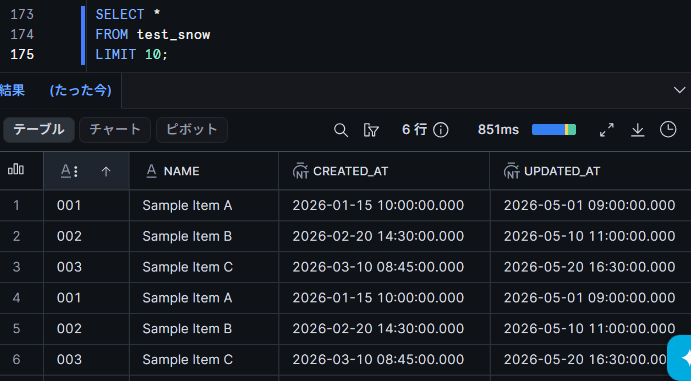Click the sort ascending arrow
The width and height of the screenshot is (691, 381).
pos(106,171)
